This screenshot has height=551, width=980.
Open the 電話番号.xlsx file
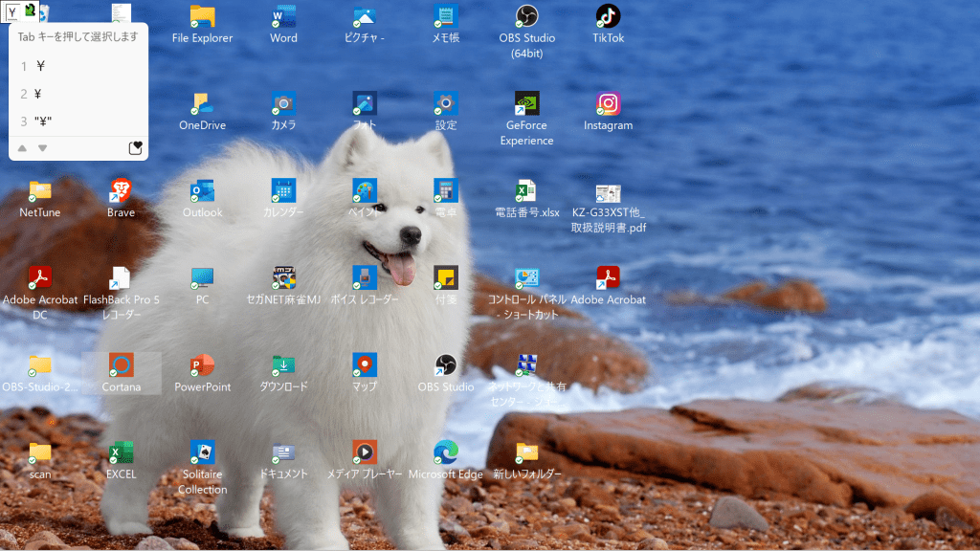(526, 191)
